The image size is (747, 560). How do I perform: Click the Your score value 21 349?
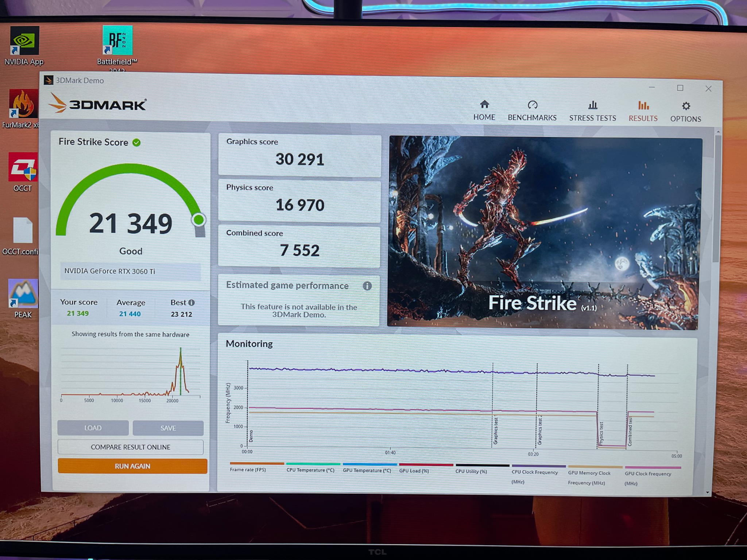pyautogui.click(x=78, y=314)
